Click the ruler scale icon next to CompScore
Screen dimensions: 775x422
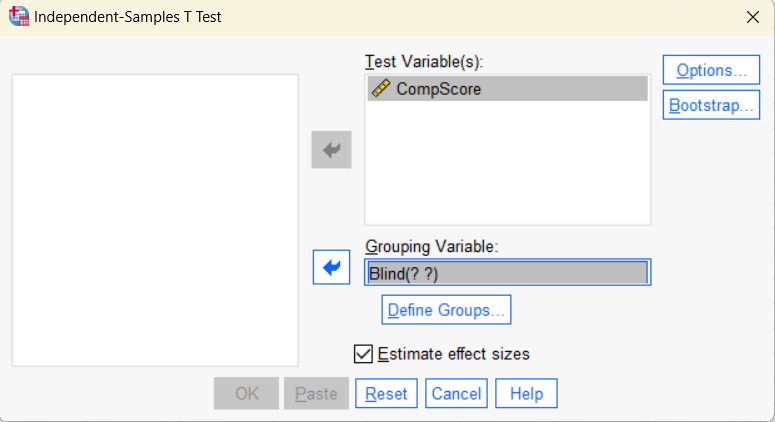coord(381,89)
